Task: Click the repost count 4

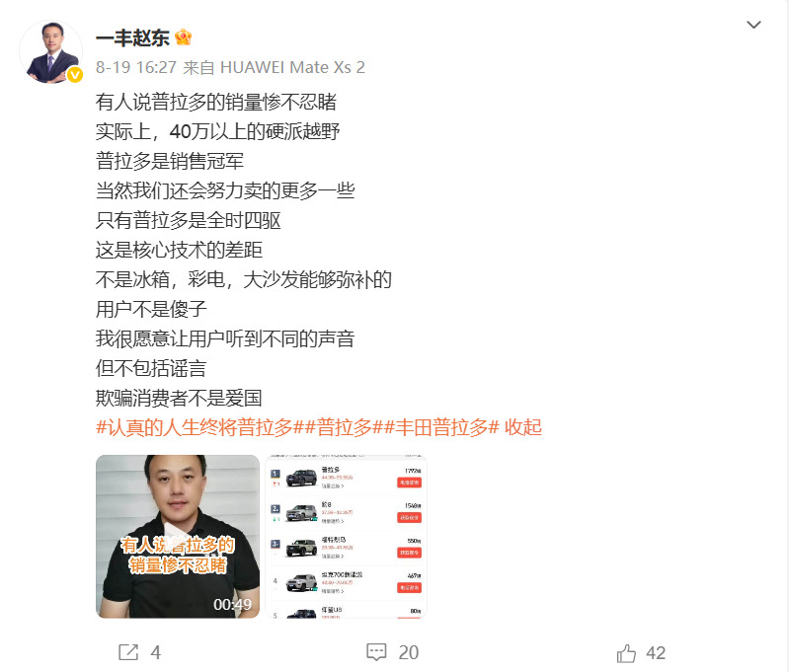Action: coord(155,653)
